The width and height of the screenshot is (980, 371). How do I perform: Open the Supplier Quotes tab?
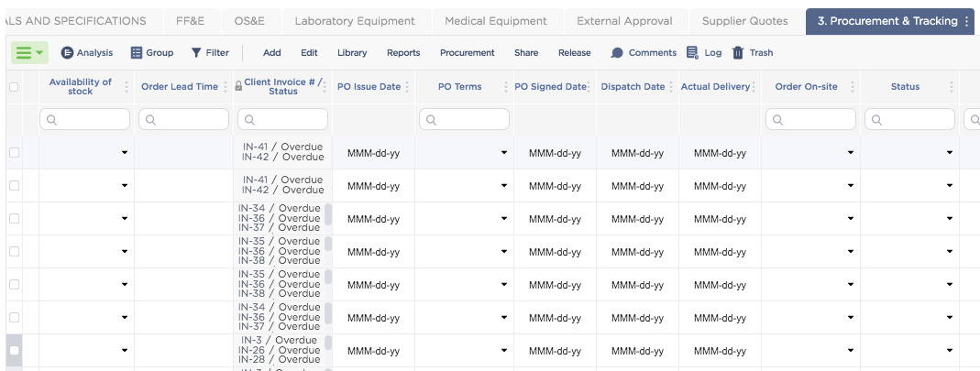744,21
